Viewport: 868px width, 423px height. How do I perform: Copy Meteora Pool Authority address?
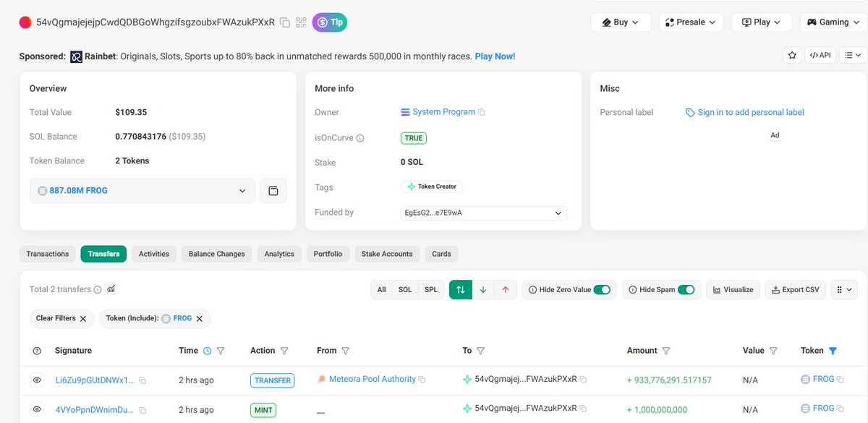422,380
